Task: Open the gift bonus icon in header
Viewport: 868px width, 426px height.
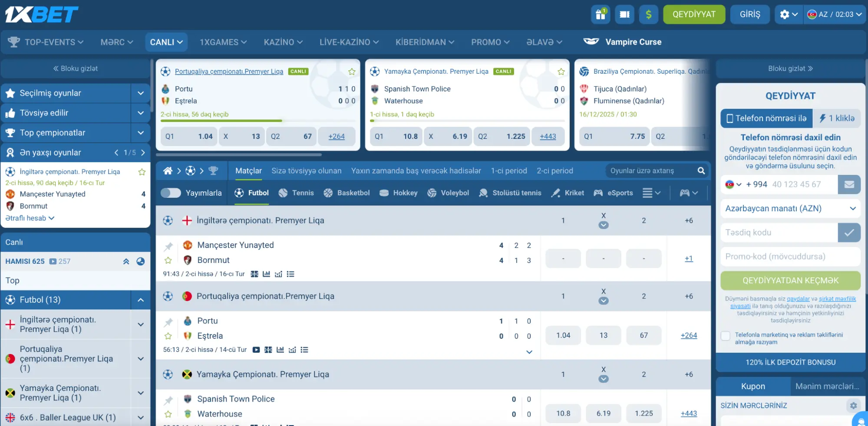Action: 601,14
